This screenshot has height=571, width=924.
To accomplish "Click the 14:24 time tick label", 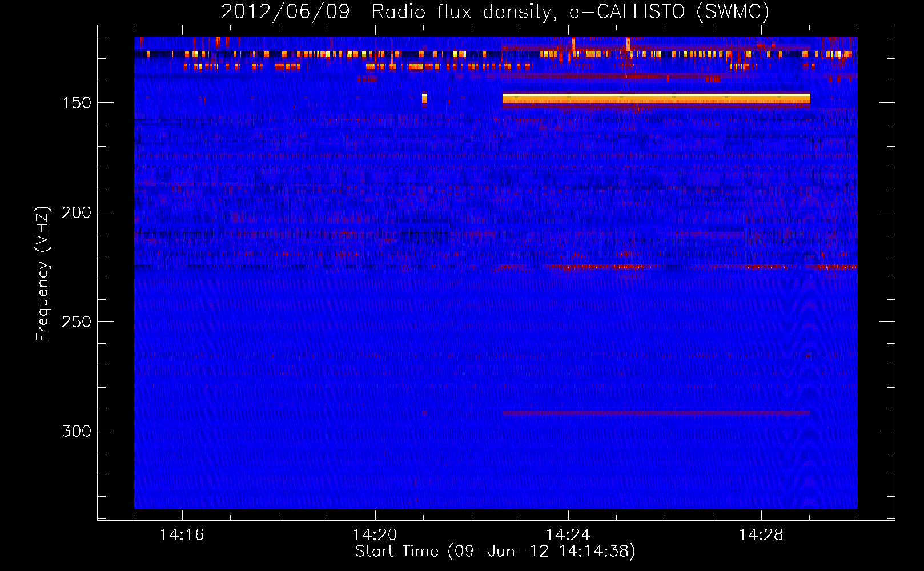I will coord(568,534).
